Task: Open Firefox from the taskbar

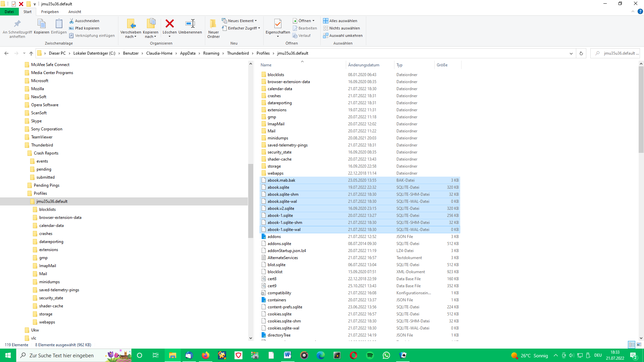Action: 205,355
